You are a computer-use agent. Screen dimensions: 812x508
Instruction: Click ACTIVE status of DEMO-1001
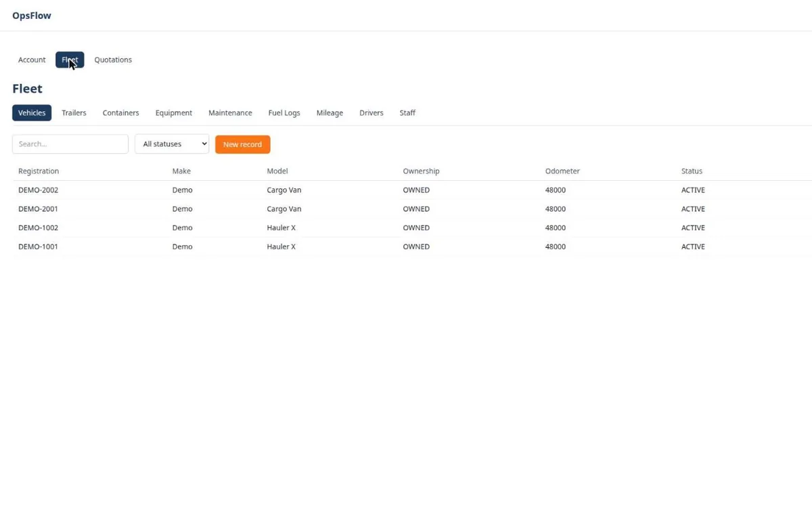click(693, 247)
